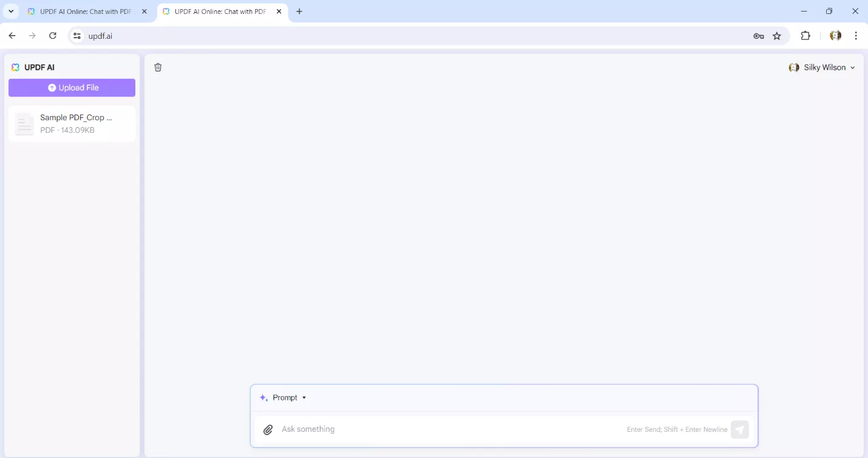
Task: Open a new browser tab
Action: 299,11
